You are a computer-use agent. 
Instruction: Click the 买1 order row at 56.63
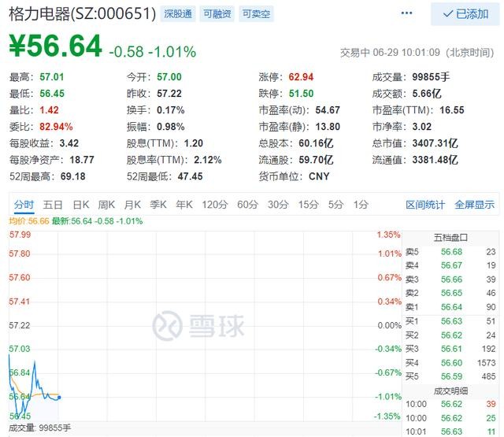click(450, 321)
